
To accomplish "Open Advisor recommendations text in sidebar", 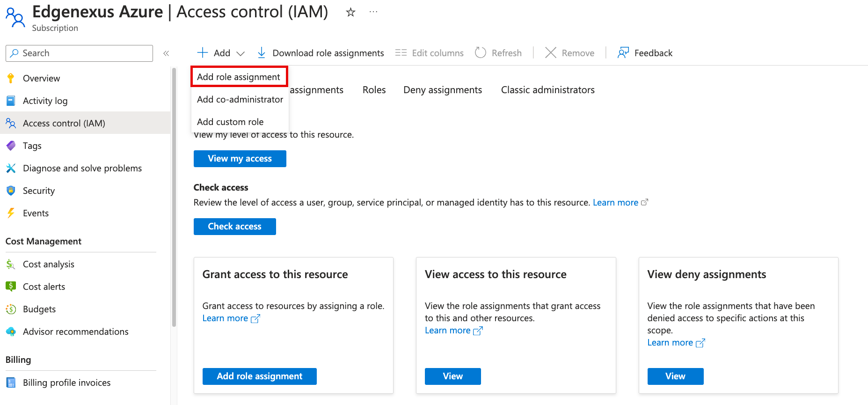I will [x=76, y=331].
